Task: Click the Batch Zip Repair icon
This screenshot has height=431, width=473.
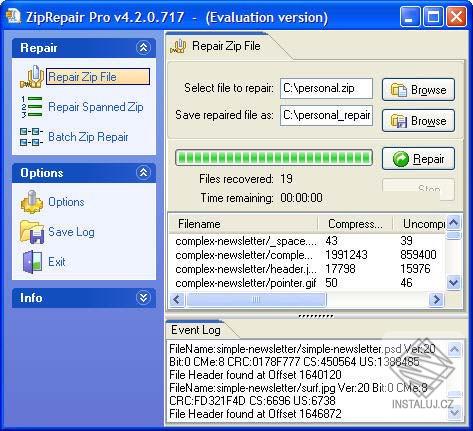Action: tap(31, 137)
